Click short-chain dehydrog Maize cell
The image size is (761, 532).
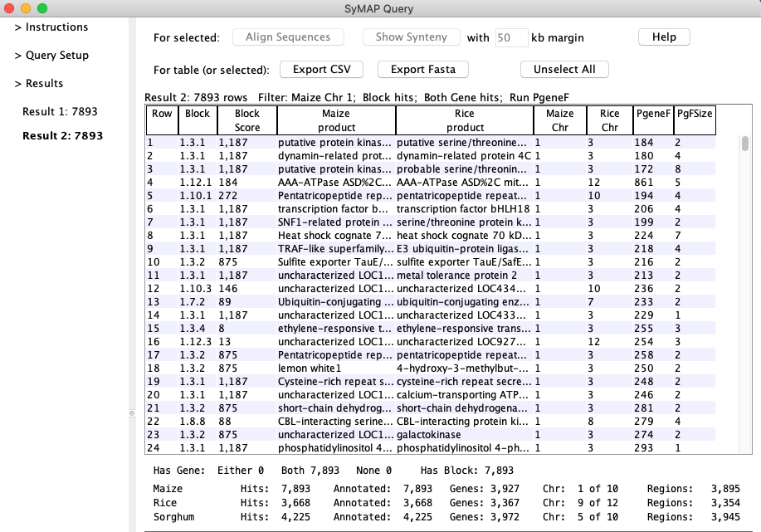point(336,408)
